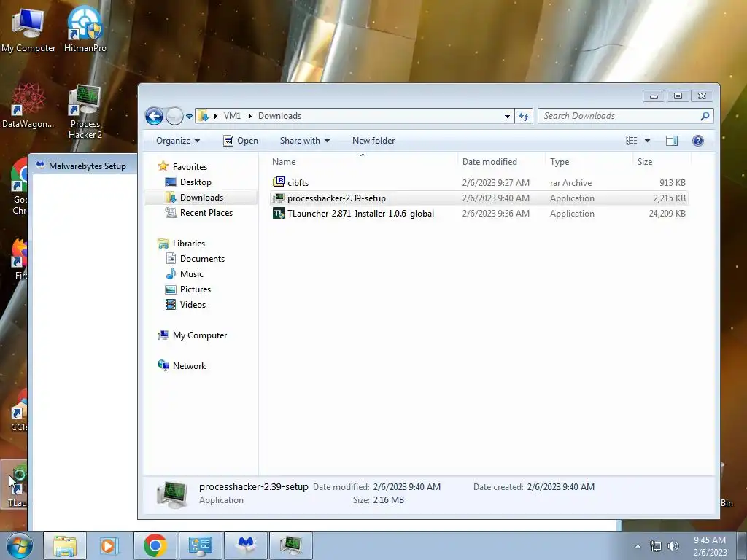Open the Pictures library
Viewport: 747px width, 560px height.
click(187, 289)
